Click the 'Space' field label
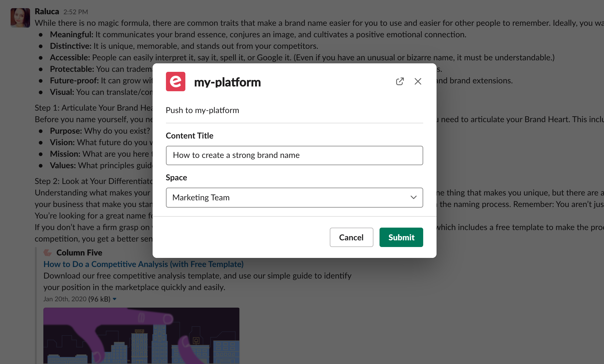The image size is (604, 364). [176, 178]
